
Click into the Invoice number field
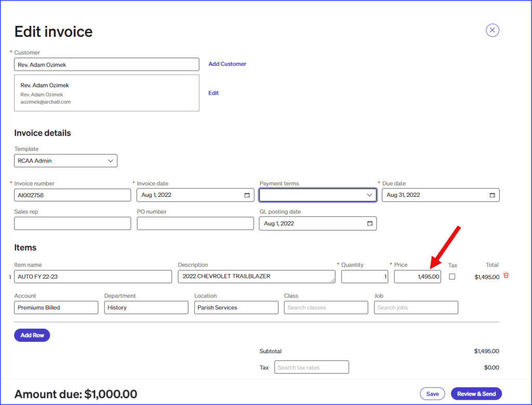72,195
